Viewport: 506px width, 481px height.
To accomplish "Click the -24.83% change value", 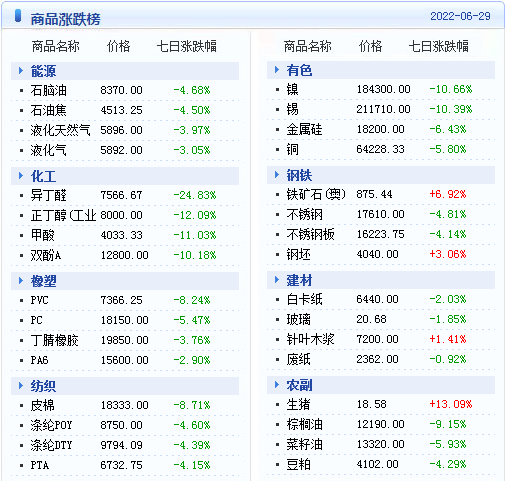I will click(x=195, y=195).
